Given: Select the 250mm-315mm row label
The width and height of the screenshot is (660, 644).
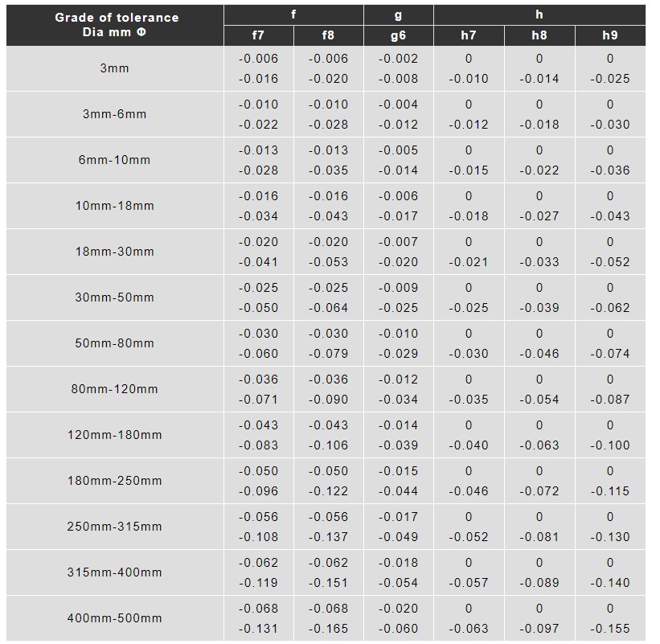Looking at the screenshot, I should (115, 527).
